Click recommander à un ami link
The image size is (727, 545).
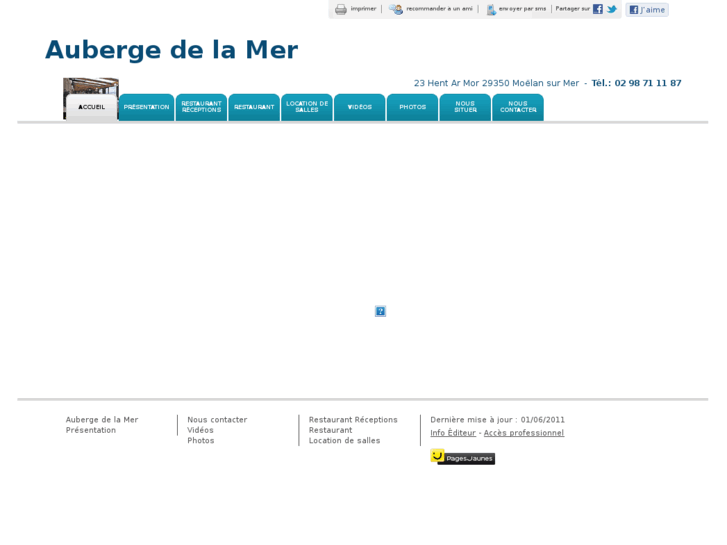pyautogui.click(x=439, y=8)
